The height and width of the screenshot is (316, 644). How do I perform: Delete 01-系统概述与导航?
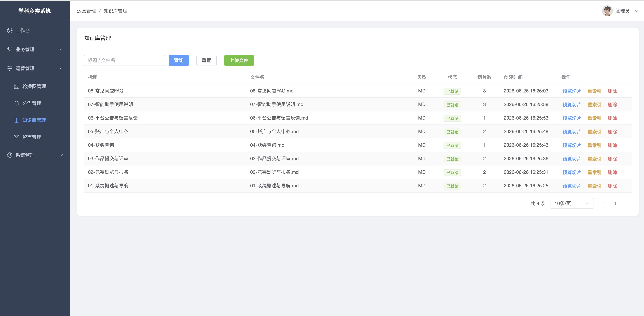[x=613, y=186]
